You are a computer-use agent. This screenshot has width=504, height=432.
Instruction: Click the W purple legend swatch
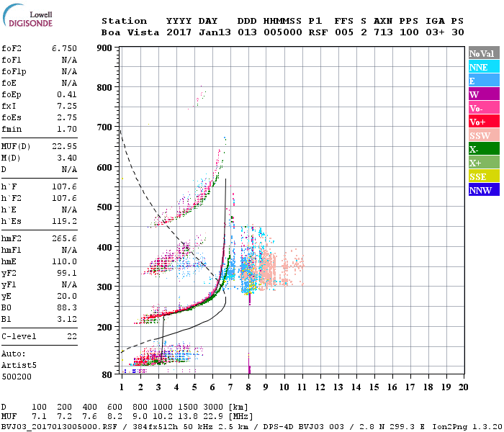[x=484, y=94]
